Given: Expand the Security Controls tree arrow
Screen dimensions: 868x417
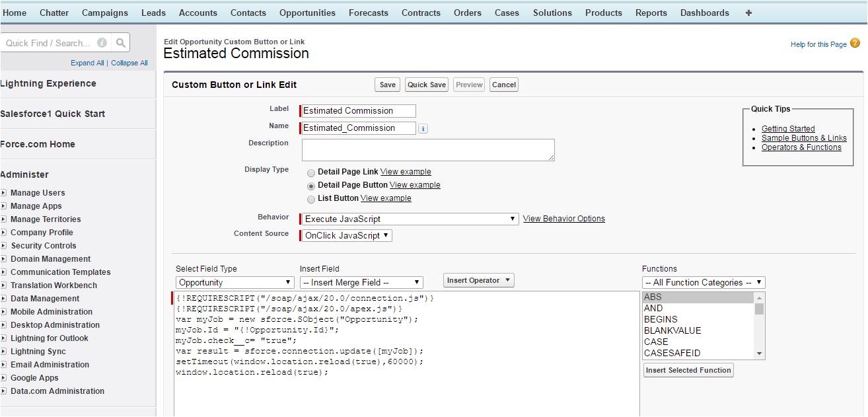Looking at the screenshot, I should coord(4,246).
